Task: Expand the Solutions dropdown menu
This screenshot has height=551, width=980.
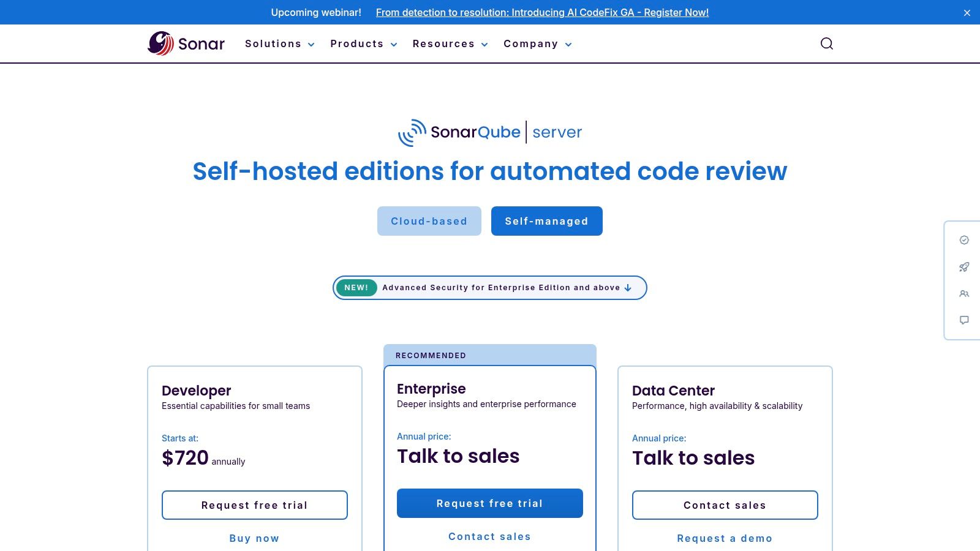Action: click(x=279, y=44)
